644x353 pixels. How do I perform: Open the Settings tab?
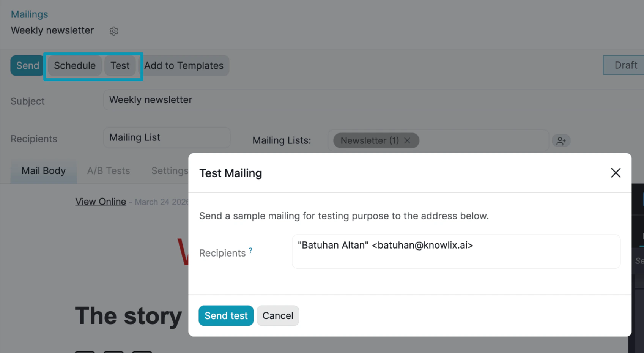click(x=169, y=171)
